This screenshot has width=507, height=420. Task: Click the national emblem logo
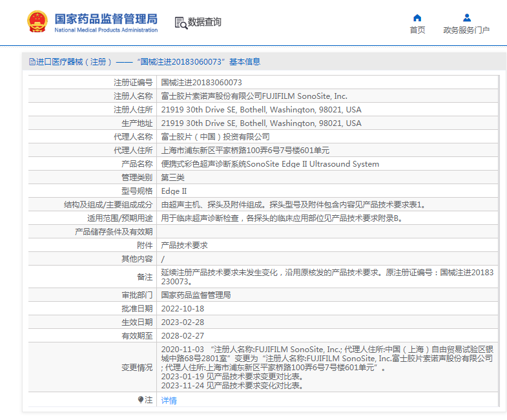point(37,21)
